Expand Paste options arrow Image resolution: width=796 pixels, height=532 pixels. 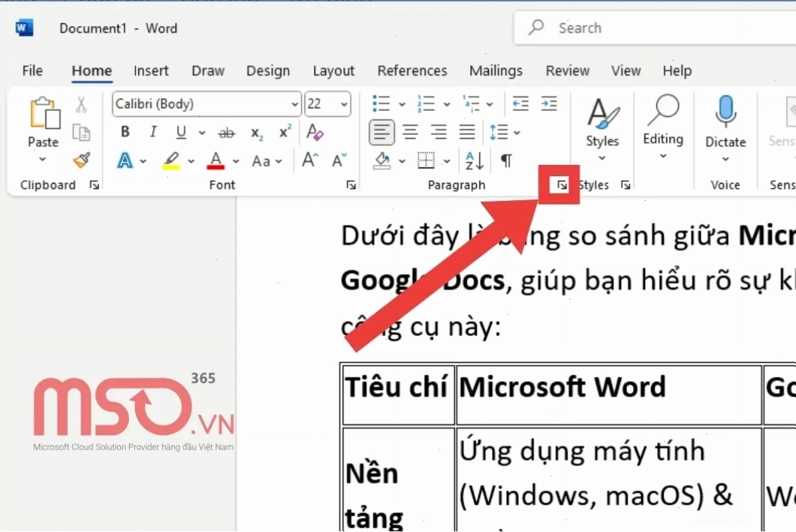click(43, 160)
